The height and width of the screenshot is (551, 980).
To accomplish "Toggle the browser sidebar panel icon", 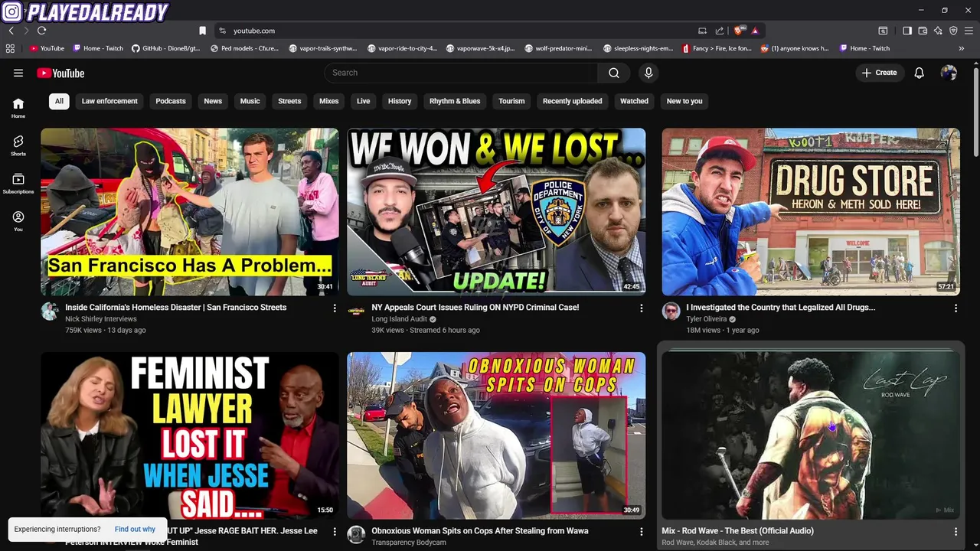I will point(907,31).
